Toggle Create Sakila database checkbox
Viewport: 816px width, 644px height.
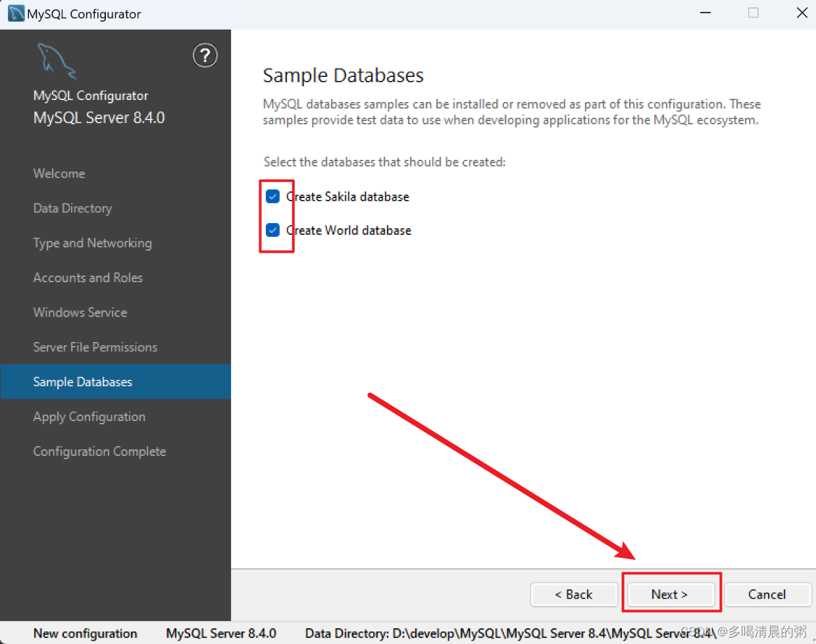click(x=273, y=196)
